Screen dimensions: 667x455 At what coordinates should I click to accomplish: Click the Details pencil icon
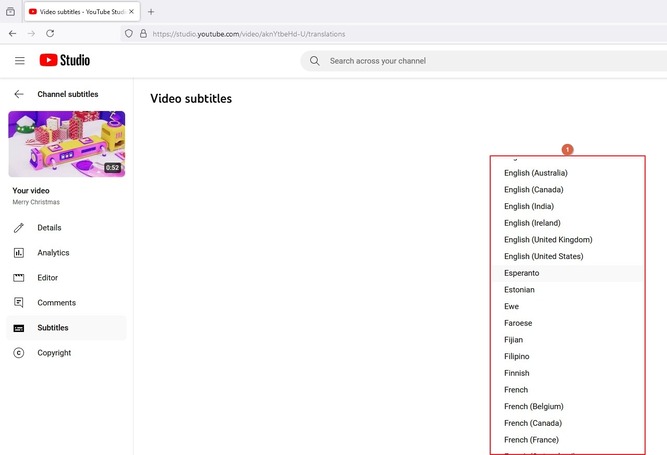19,228
